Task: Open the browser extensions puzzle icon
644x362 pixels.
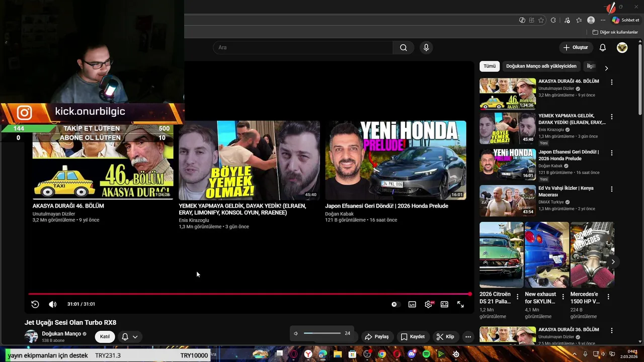Action: (553, 20)
